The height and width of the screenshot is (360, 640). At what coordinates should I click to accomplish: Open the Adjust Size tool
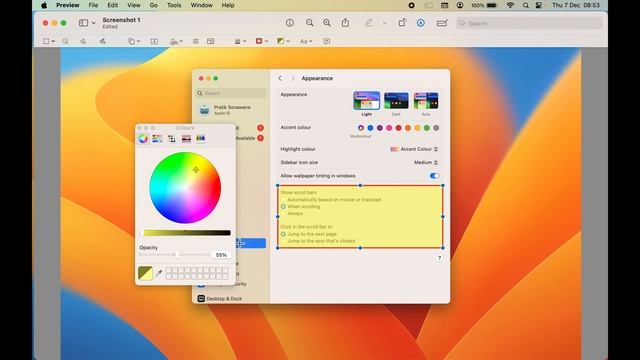(211, 41)
